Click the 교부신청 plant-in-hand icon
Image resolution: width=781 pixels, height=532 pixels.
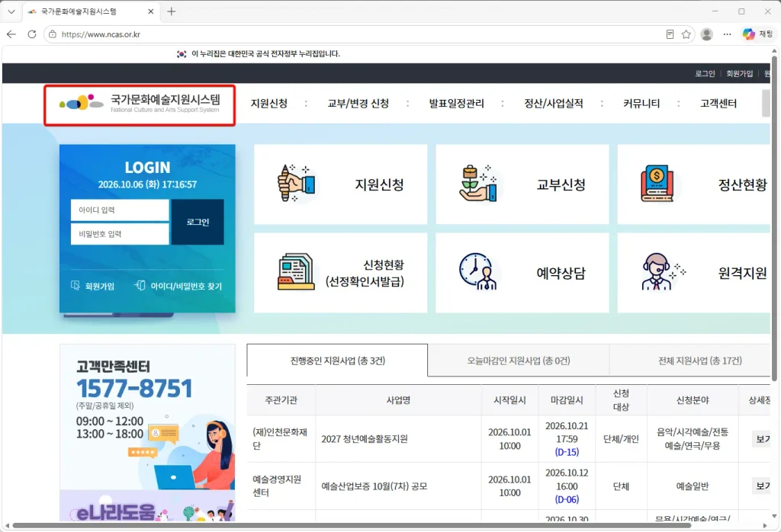(x=478, y=183)
